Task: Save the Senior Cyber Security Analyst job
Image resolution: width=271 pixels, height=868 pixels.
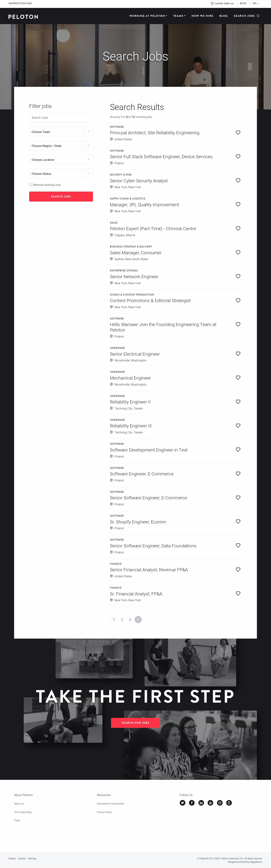Action: tap(238, 180)
